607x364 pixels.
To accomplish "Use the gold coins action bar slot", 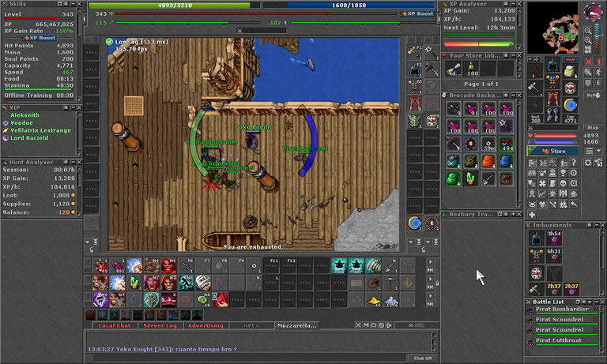I will click(x=373, y=300).
